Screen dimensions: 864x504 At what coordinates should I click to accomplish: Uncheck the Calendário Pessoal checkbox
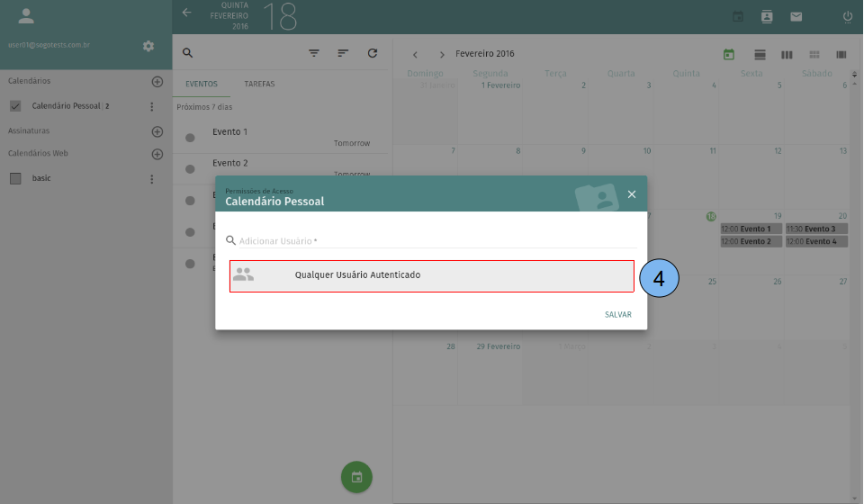pos(15,106)
